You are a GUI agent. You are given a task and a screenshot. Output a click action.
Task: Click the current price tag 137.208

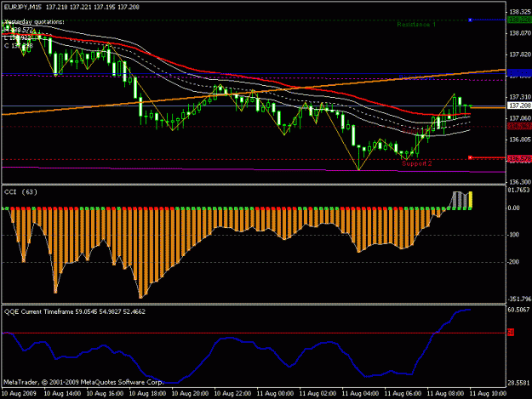point(519,105)
